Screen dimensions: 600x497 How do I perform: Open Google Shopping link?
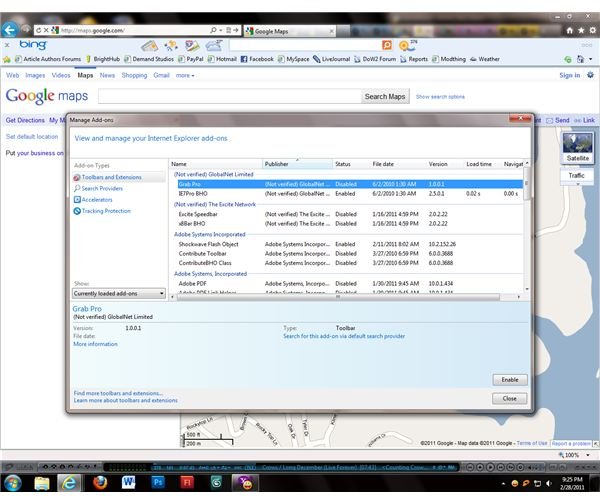point(134,75)
